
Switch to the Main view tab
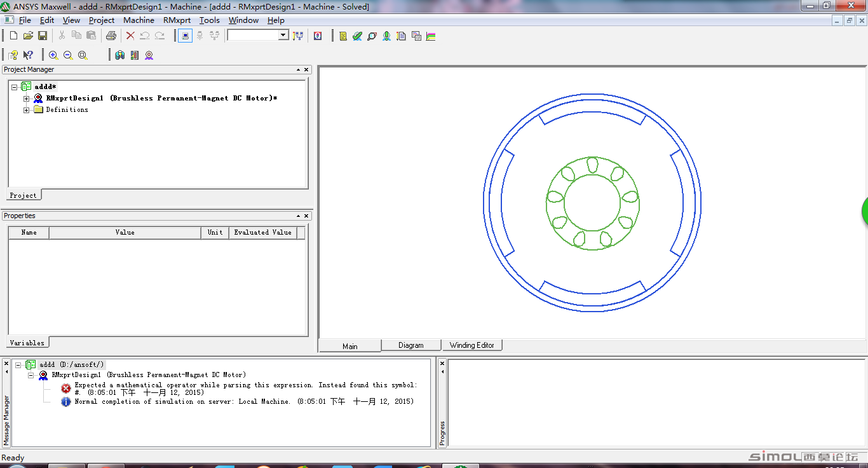(350, 346)
